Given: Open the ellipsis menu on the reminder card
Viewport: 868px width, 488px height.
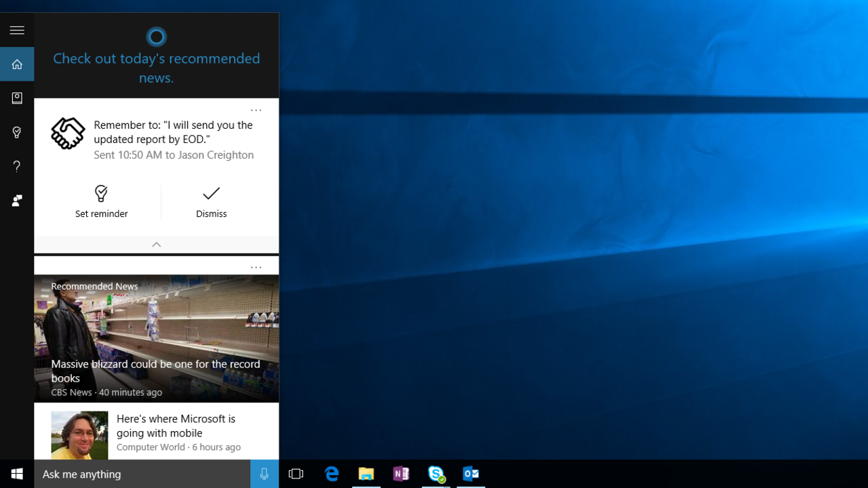Looking at the screenshot, I should coord(256,109).
